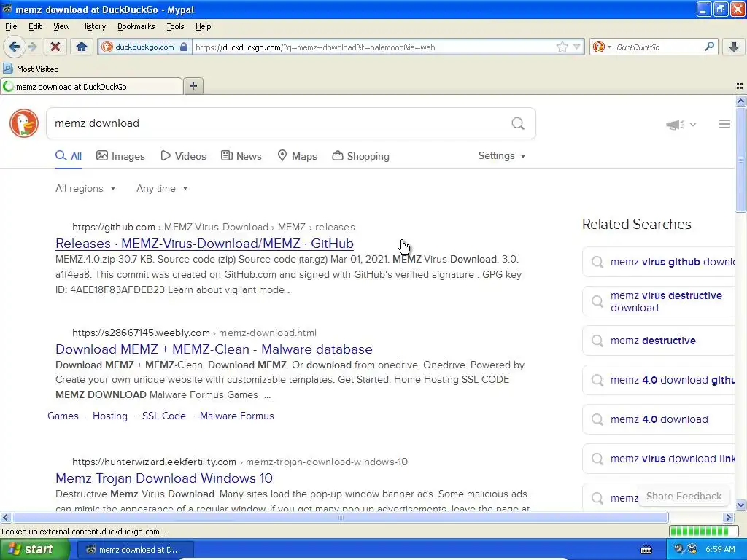Click the Share Feedback button
The width and height of the screenshot is (747, 560).
coord(684,496)
